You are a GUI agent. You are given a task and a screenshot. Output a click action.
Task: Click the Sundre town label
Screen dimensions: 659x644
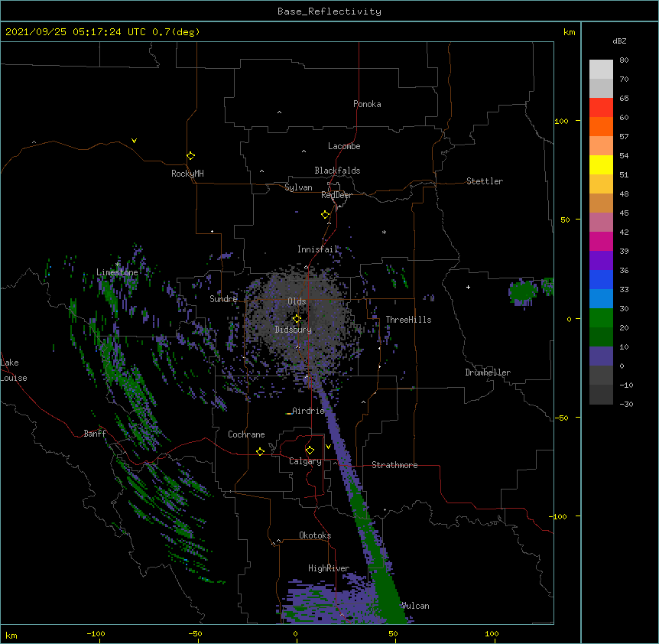(x=223, y=299)
